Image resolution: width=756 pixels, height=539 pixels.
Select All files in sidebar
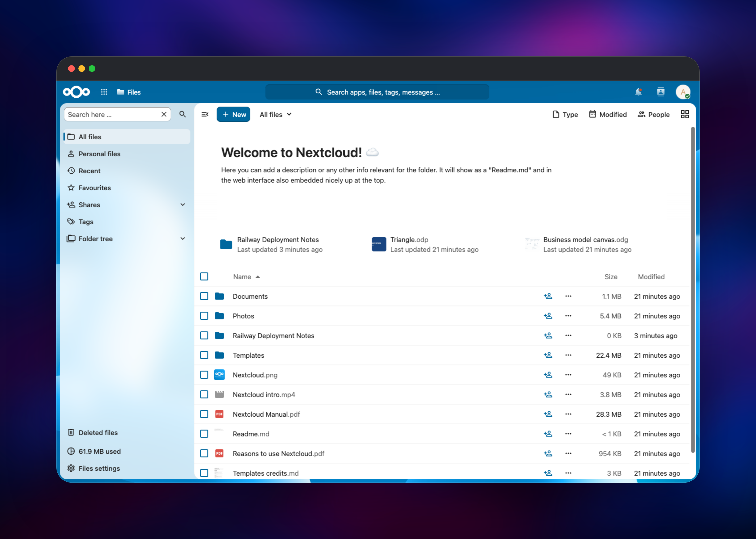point(127,136)
